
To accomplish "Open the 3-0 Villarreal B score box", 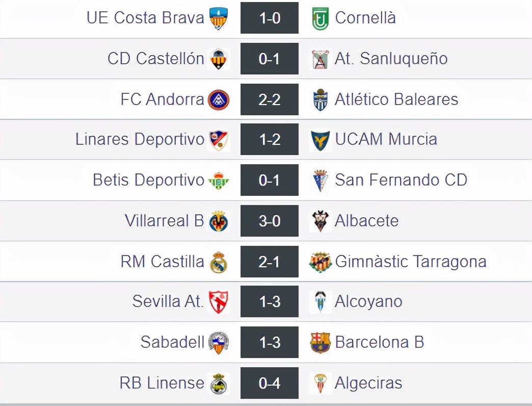I will tap(270, 221).
